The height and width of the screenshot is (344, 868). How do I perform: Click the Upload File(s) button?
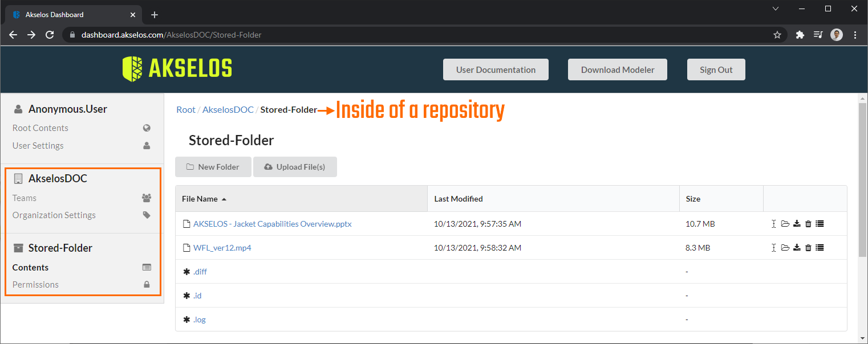(x=295, y=167)
